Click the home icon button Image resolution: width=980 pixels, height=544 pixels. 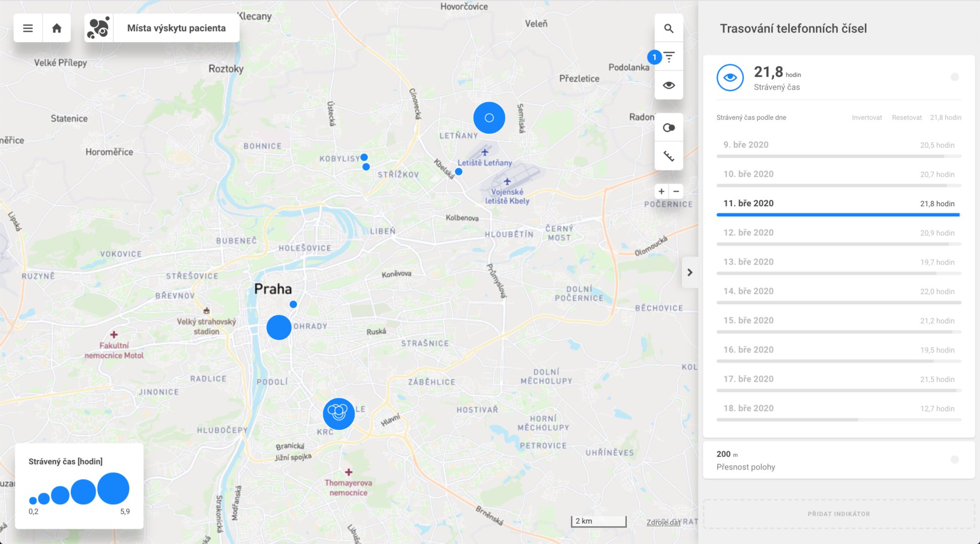(x=57, y=29)
